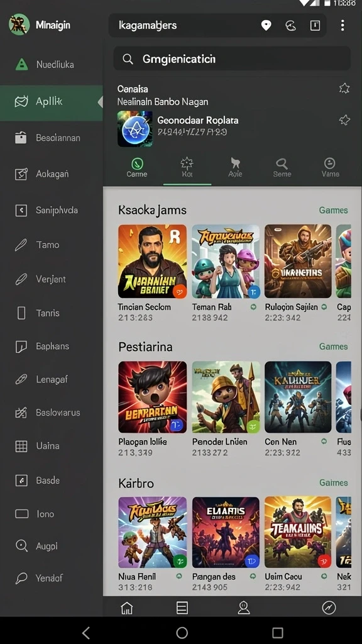Switch to the Koa tab

pyautogui.click(x=187, y=167)
